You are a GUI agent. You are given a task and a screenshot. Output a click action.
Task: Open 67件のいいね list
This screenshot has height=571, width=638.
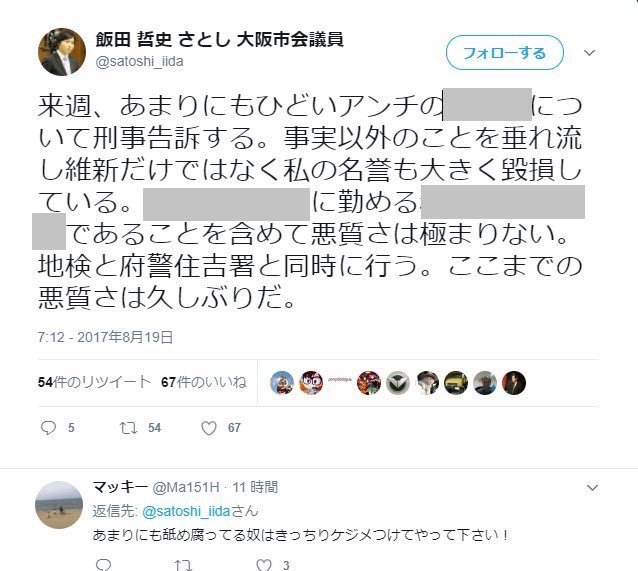coord(204,382)
